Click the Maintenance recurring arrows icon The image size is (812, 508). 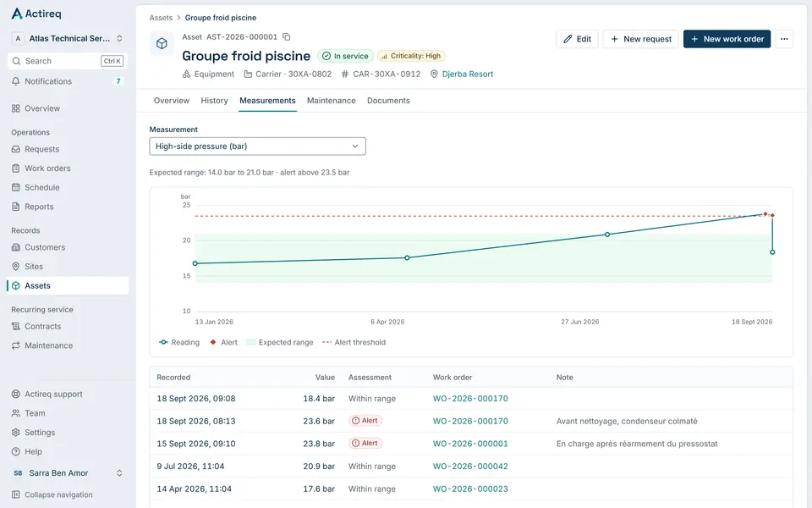pos(16,345)
